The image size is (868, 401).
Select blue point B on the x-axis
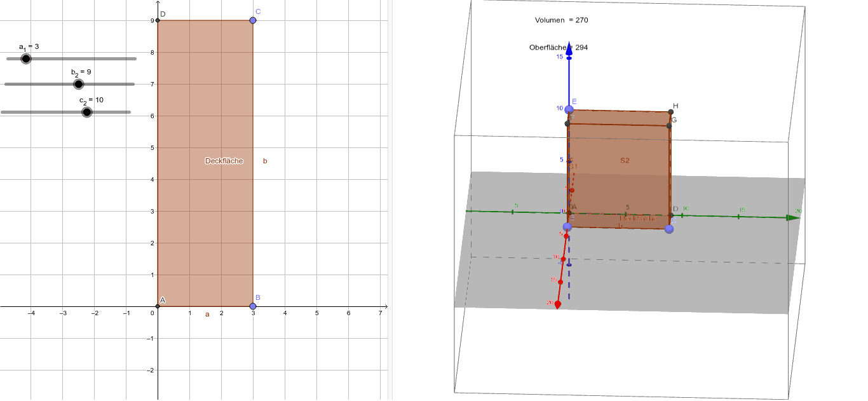pyautogui.click(x=253, y=306)
